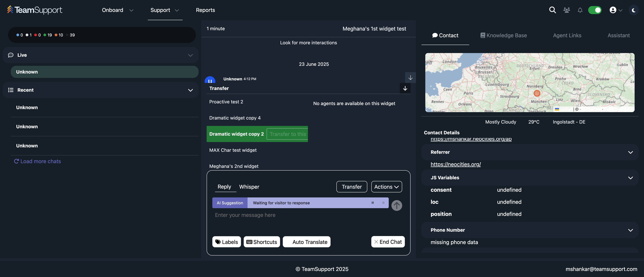644x277 pixels.
Task: Open the search magnifier icon
Action: [552, 10]
